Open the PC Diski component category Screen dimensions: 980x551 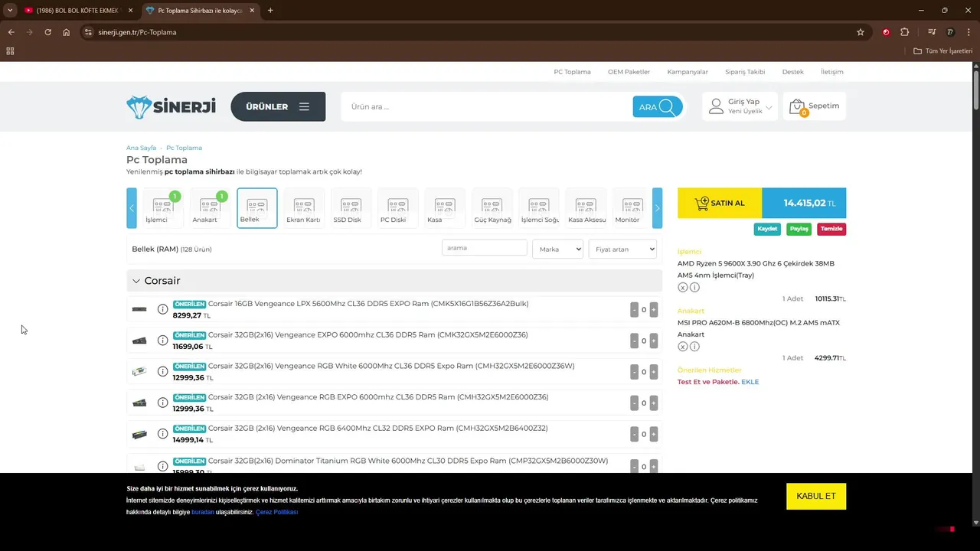pyautogui.click(x=397, y=208)
